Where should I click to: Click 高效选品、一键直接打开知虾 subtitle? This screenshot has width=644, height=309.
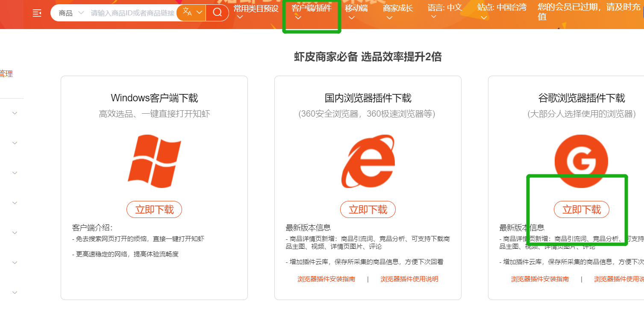[x=154, y=114]
